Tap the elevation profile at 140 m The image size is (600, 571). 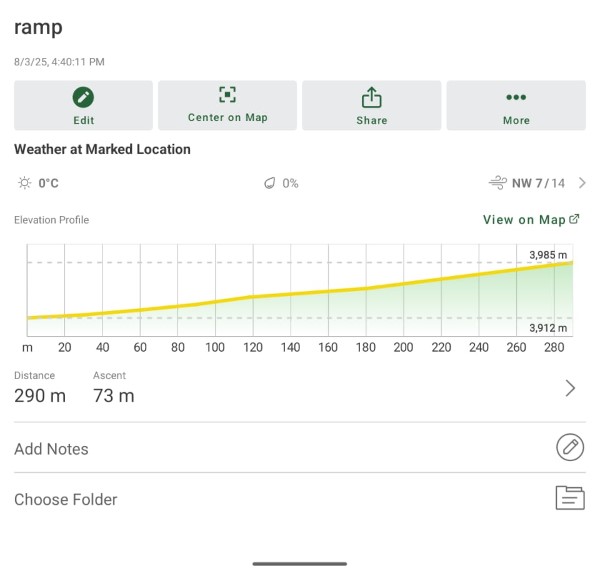point(290,292)
